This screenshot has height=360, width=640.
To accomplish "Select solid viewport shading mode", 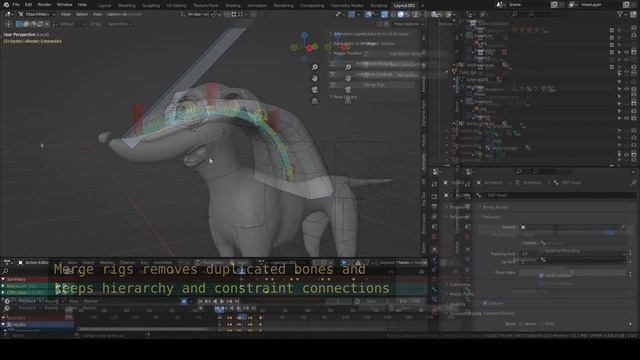I will [x=400, y=14].
